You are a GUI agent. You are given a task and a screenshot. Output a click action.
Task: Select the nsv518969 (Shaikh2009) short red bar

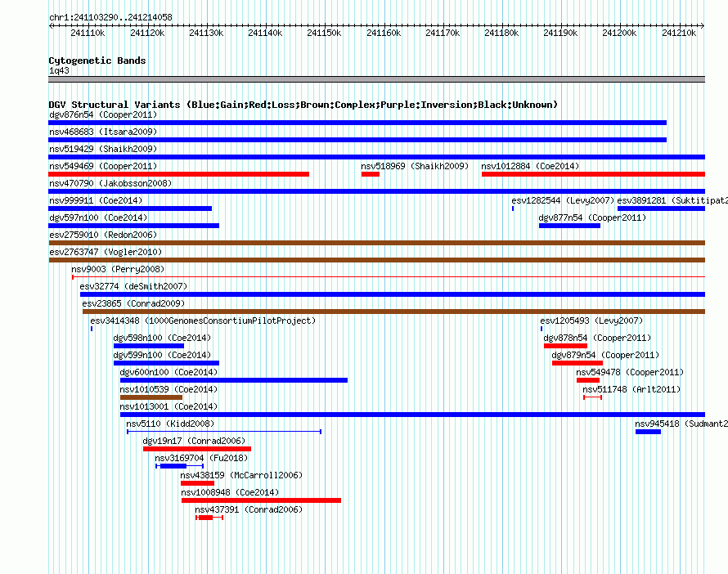point(371,174)
